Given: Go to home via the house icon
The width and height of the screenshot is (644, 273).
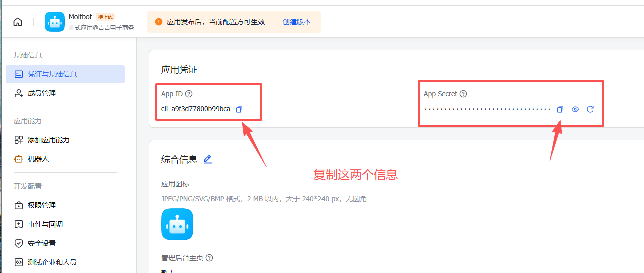Looking at the screenshot, I should (18, 22).
